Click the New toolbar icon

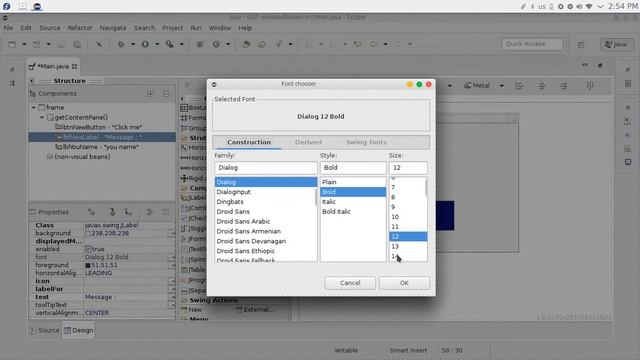pyautogui.click(x=12, y=44)
